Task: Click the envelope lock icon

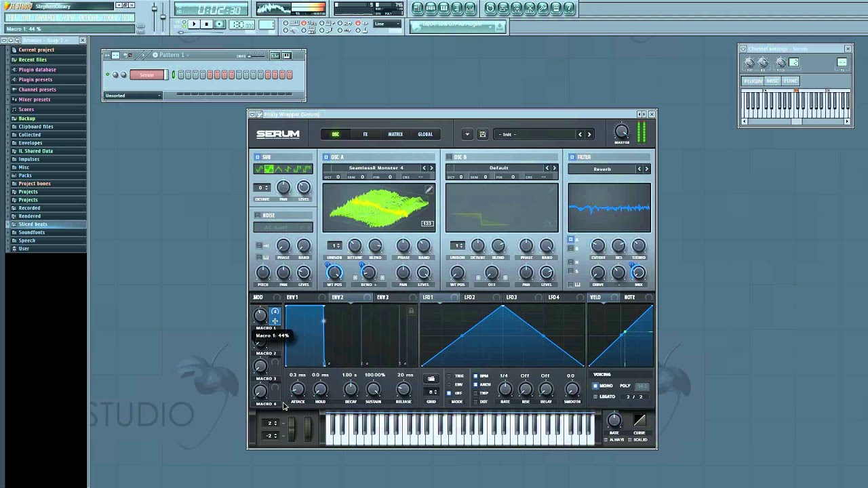Action: [411, 311]
